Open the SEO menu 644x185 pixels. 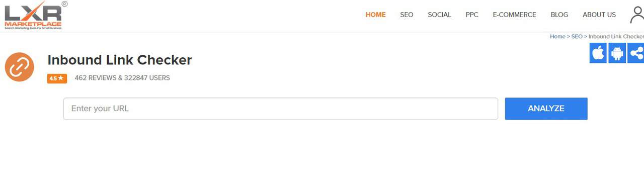(x=407, y=15)
